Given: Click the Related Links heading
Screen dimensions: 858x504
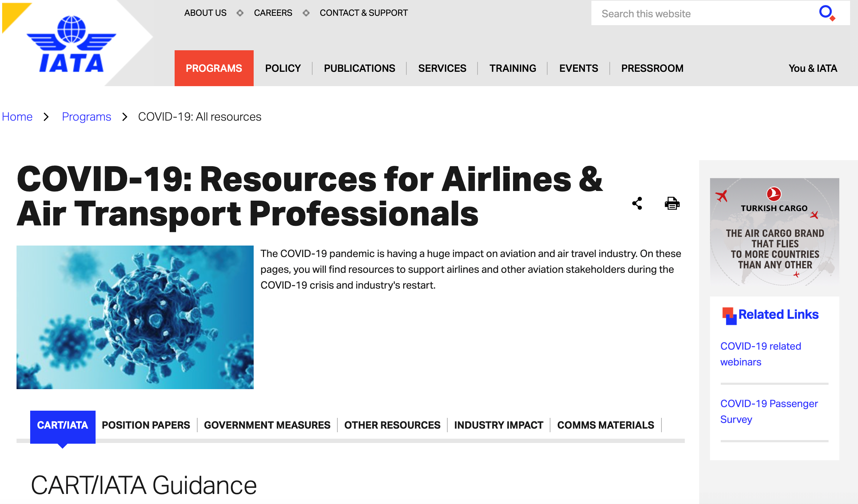Looking at the screenshot, I should tap(778, 314).
